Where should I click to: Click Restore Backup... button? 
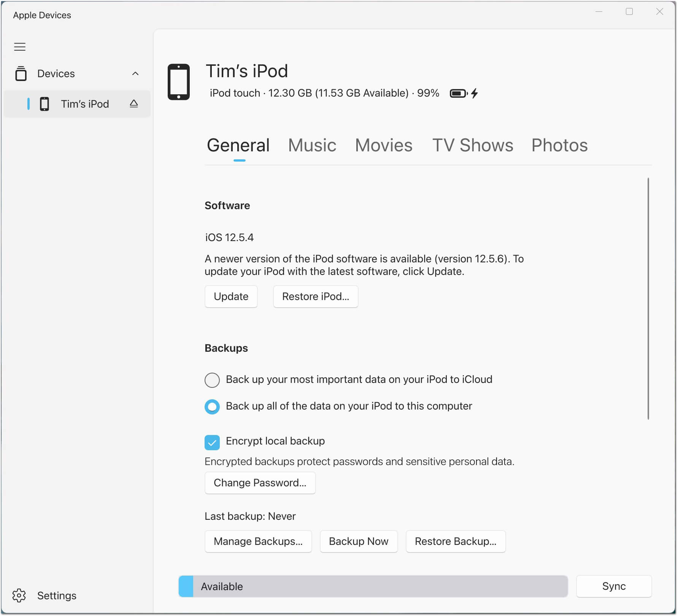tap(456, 541)
